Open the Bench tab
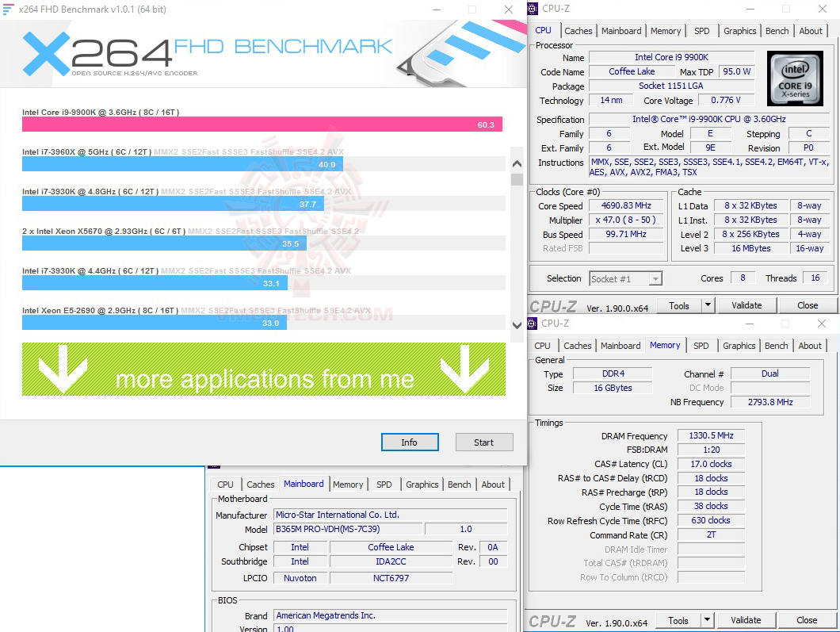The height and width of the screenshot is (632, 840). [x=777, y=30]
